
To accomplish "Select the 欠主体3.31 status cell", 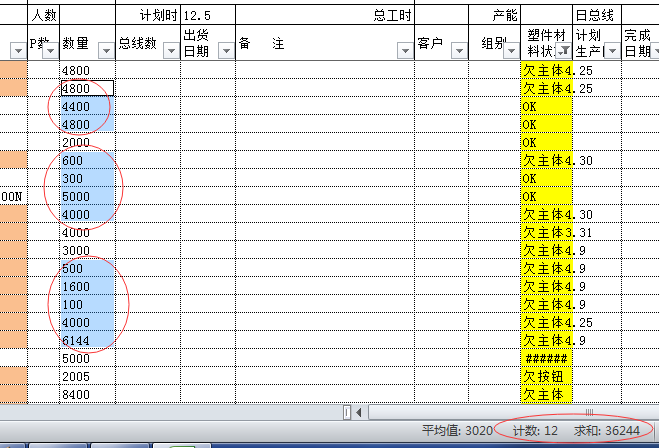I will (546, 232).
